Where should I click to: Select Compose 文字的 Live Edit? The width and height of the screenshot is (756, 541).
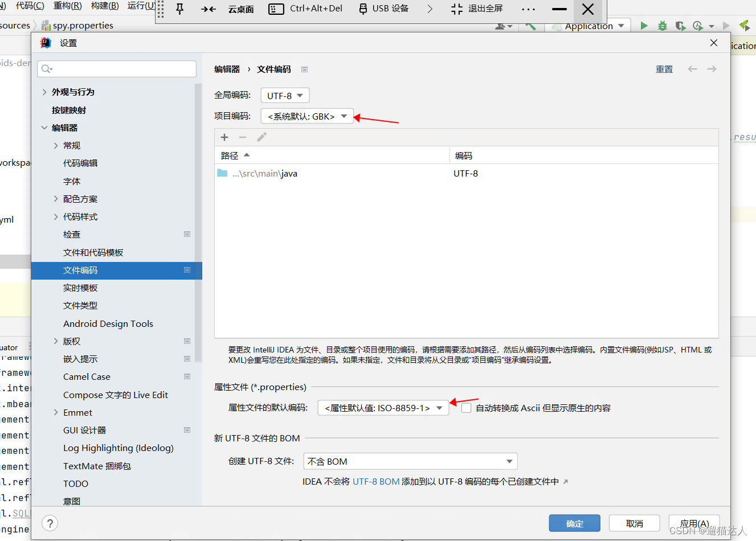(x=116, y=395)
